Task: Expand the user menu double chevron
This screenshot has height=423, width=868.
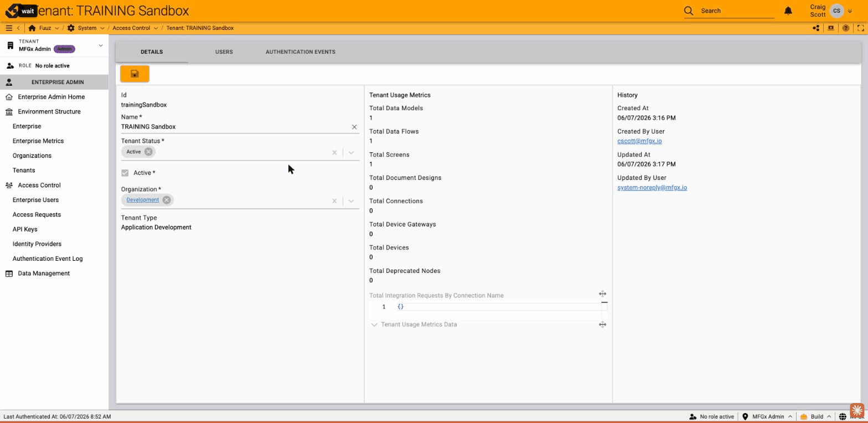Action: pos(850,11)
